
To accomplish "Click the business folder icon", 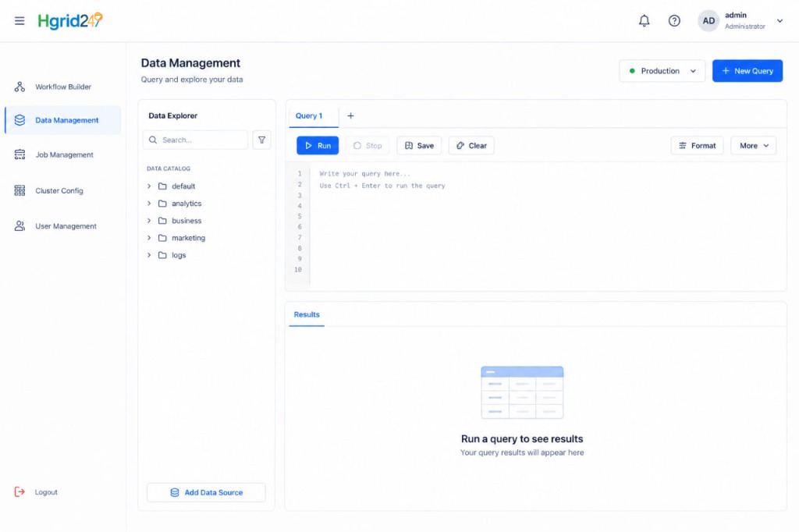I will pyautogui.click(x=162, y=221).
